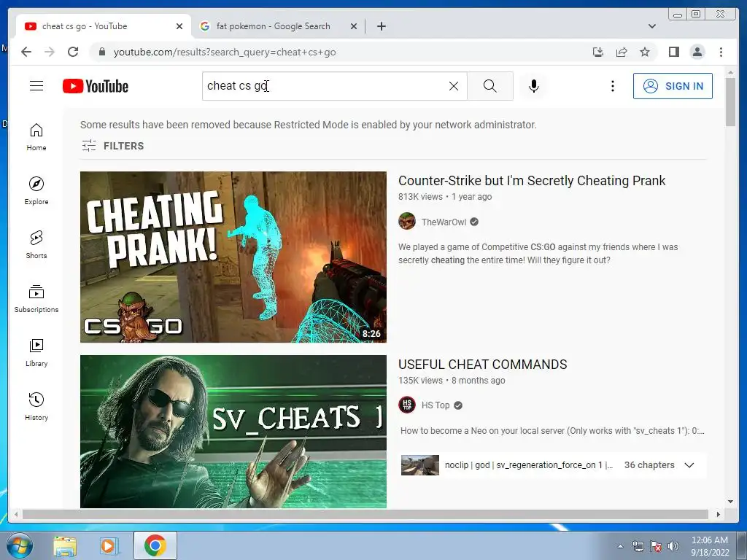Open the YouTube hamburger guide menu

(36, 86)
